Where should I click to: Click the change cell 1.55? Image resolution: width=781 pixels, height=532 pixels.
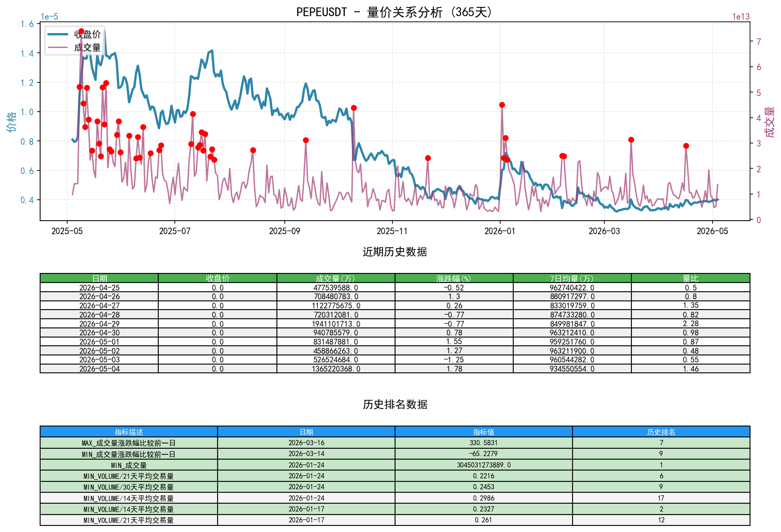click(454, 342)
